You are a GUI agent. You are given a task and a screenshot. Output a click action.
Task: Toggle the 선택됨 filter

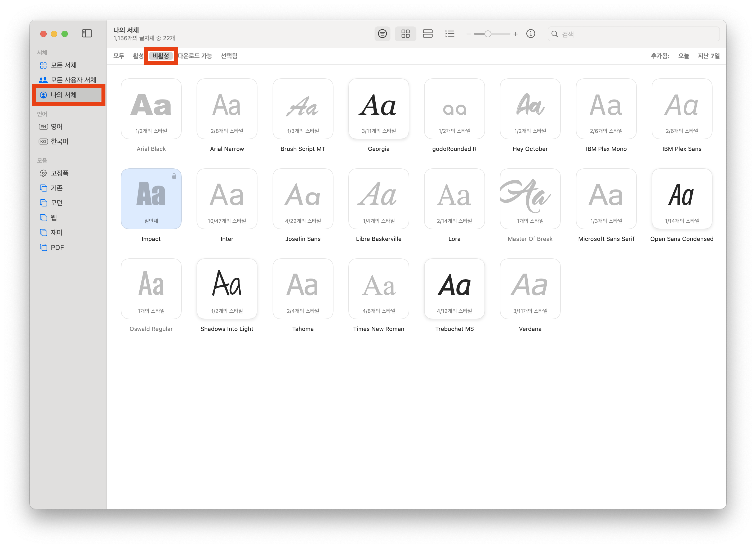coord(229,56)
